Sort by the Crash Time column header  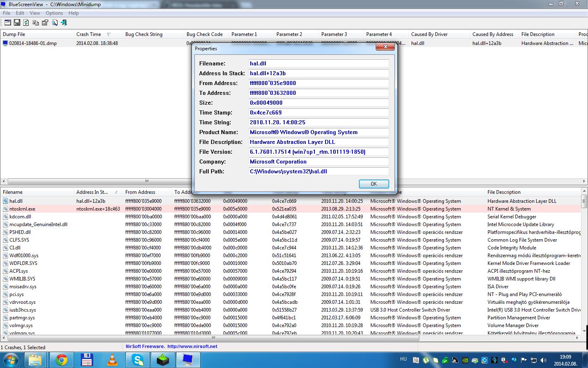(98, 34)
